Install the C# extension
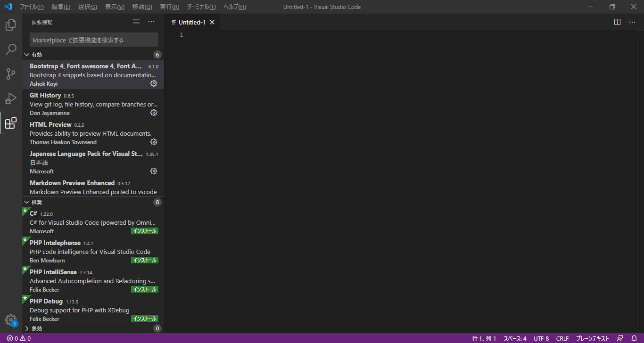 point(145,231)
